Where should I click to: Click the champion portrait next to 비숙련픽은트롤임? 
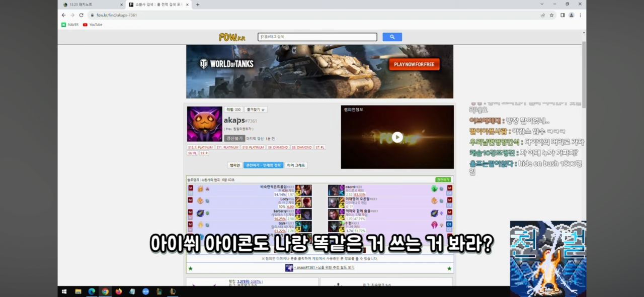[306, 190]
